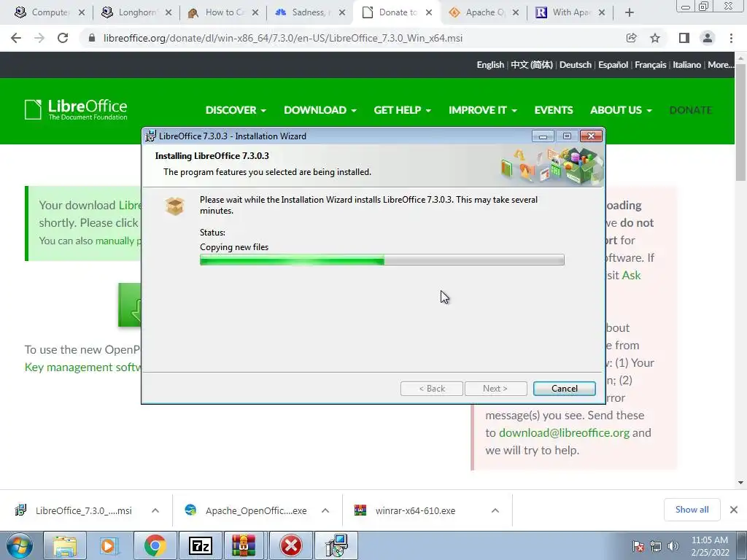Click the LibreOffice logo on the website

point(76,109)
